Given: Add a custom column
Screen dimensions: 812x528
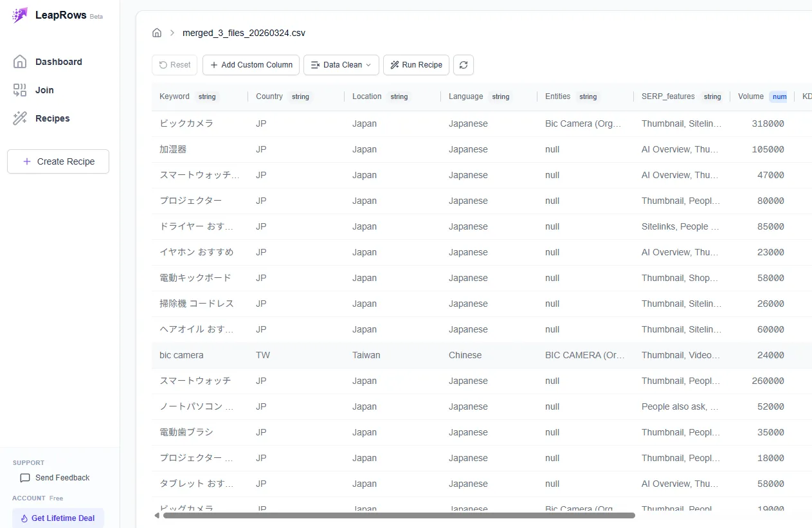Looking at the screenshot, I should tap(251, 65).
